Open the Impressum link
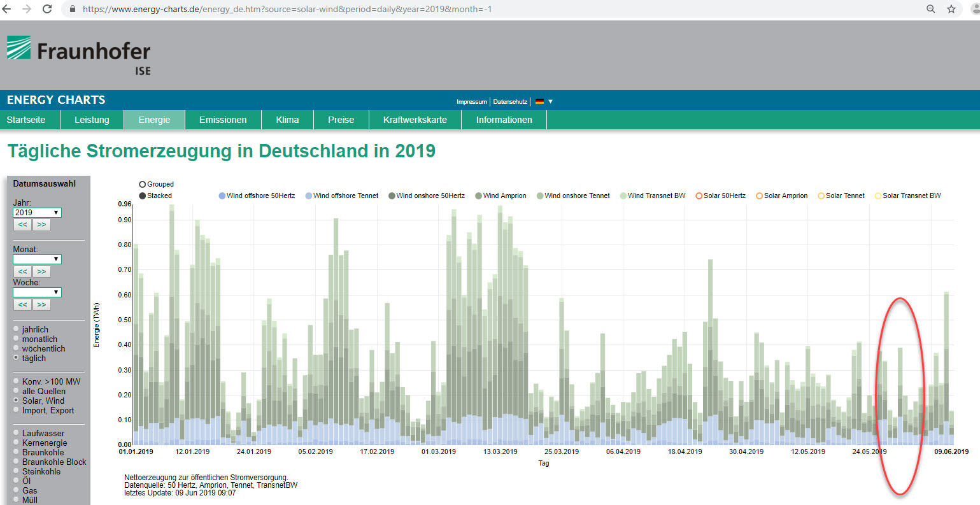 coord(471,102)
